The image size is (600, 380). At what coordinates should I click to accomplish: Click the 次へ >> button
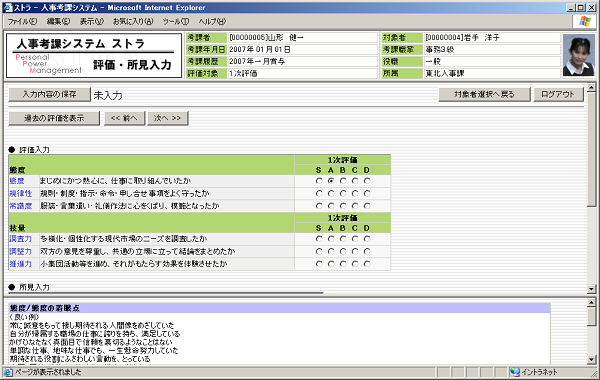[167, 118]
